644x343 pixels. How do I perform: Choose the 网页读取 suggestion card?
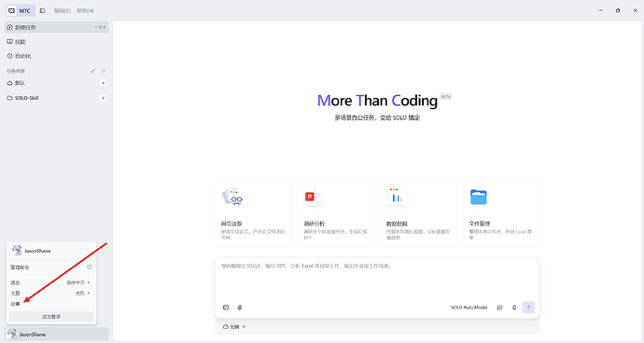coord(254,213)
